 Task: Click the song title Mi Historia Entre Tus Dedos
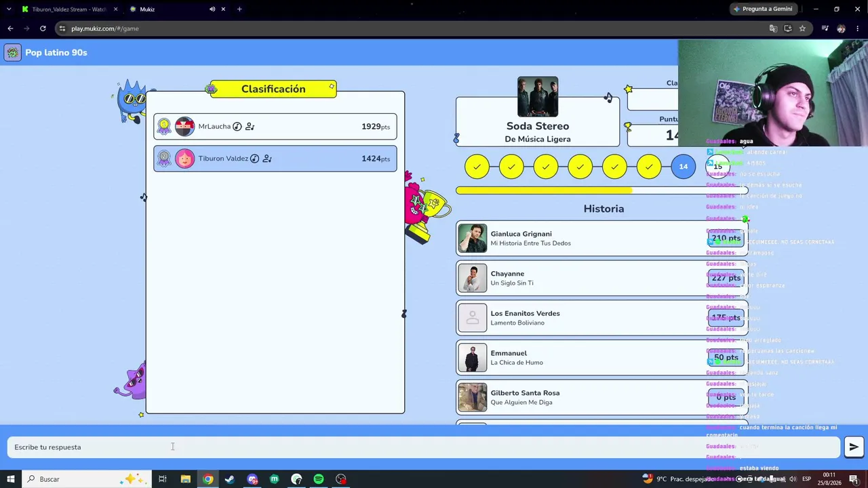tap(530, 243)
